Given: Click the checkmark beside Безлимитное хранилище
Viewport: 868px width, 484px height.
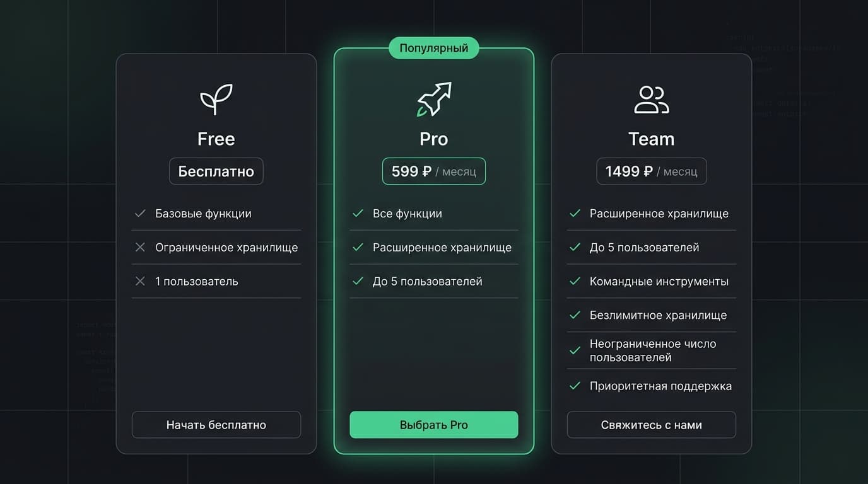Looking at the screenshot, I should [575, 316].
